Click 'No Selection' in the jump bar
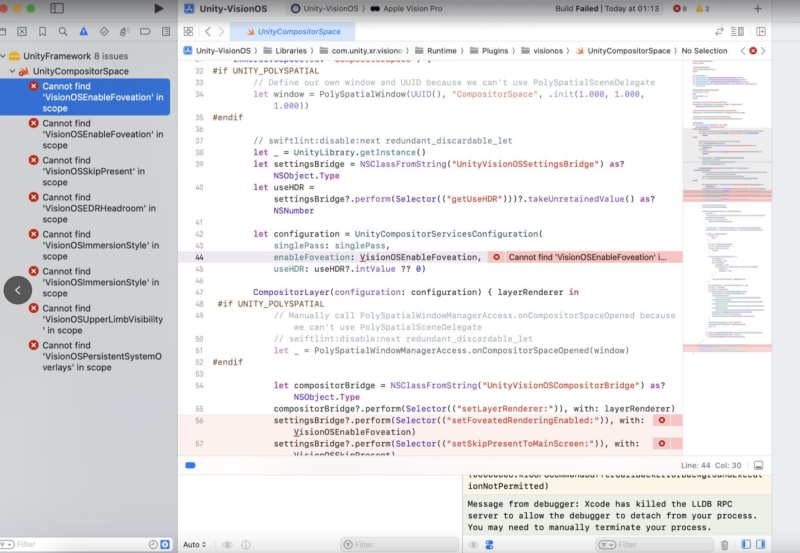The width and height of the screenshot is (800, 553). [x=704, y=50]
